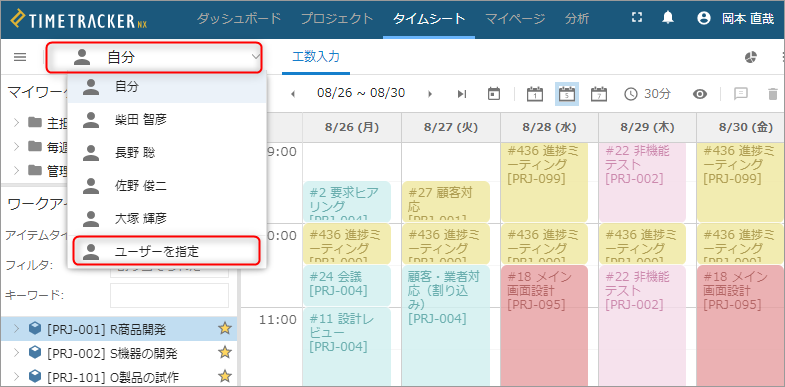Select [PRJ-101] O製品の試作 tree row

pos(119,376)
